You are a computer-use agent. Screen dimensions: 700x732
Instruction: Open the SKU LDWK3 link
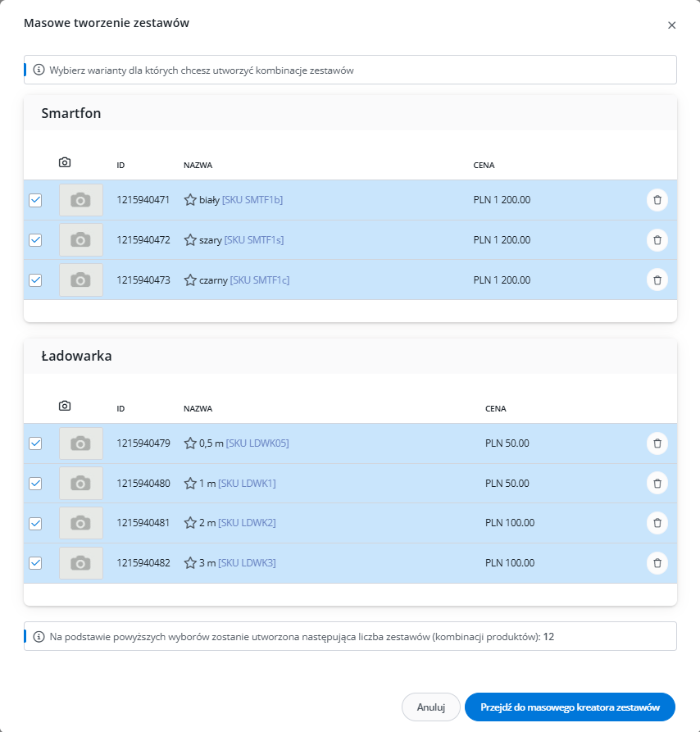pos(247,563)
